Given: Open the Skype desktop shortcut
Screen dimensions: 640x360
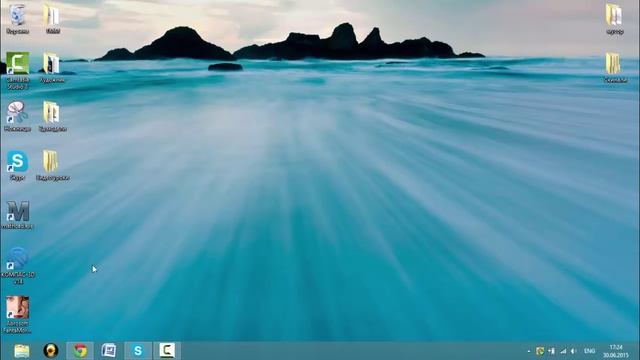Looking at the screenshot, I should (x=17, y=165).
